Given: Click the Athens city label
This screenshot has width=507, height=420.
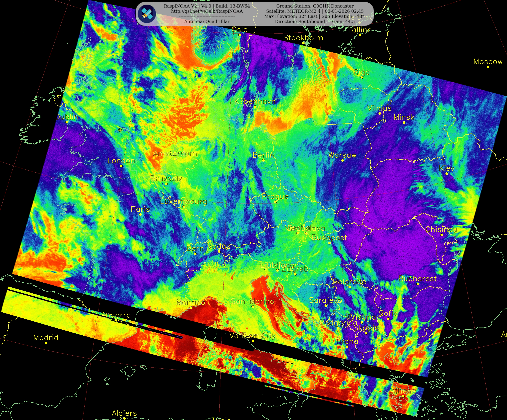Looking at the screenshot, I should point(403,391).
